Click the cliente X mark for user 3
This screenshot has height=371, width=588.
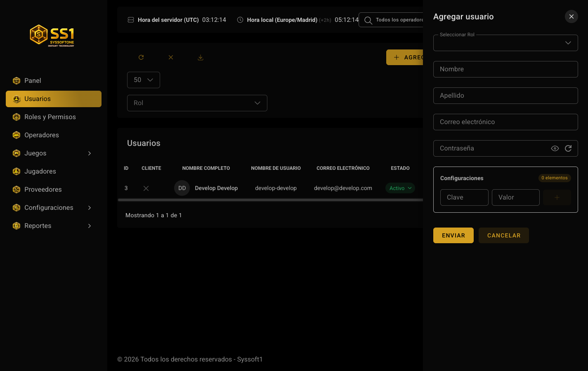[x=146, y=188]
